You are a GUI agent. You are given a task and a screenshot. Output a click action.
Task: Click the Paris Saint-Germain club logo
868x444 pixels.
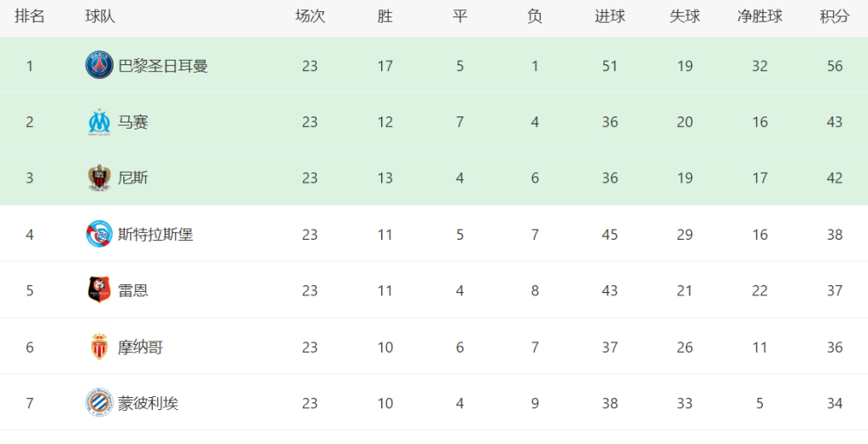pyautogui.click(x=100, y=65)
